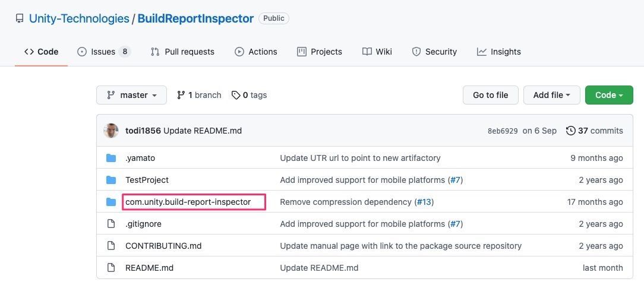The height and width of the screenshot is (285, 644).
Task: Click the repository book icon beside Unity-Technologies
Action: 19,19
